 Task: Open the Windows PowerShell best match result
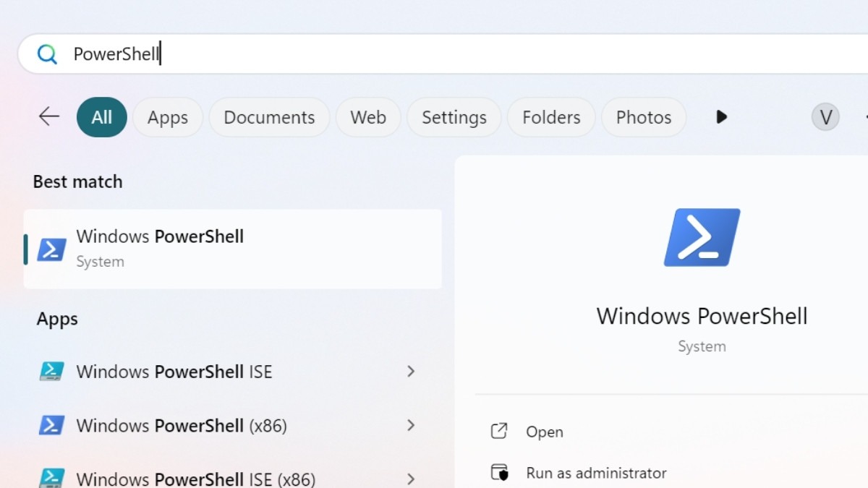[233, 249]
